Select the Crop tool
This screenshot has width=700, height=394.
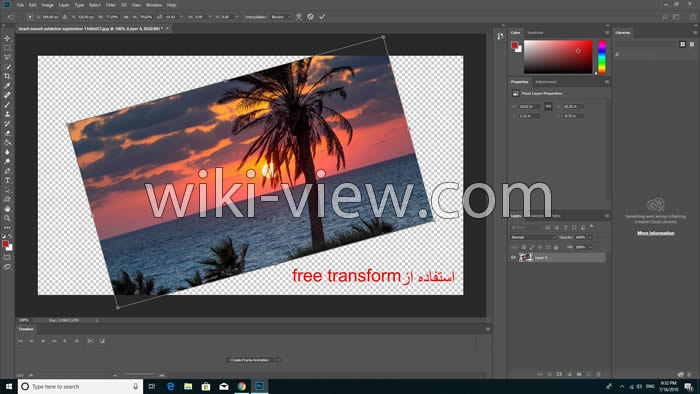[7, 76]
